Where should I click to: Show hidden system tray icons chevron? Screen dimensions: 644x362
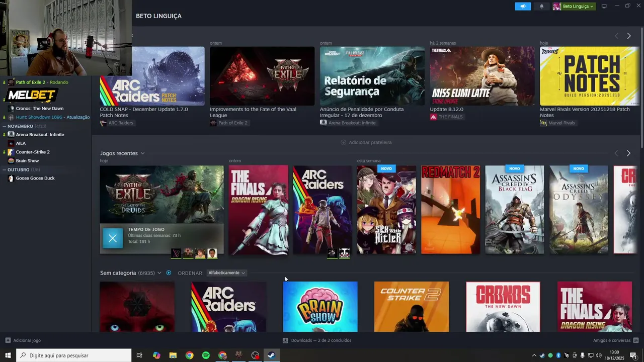pyautogui.click(x=534, y=355)
